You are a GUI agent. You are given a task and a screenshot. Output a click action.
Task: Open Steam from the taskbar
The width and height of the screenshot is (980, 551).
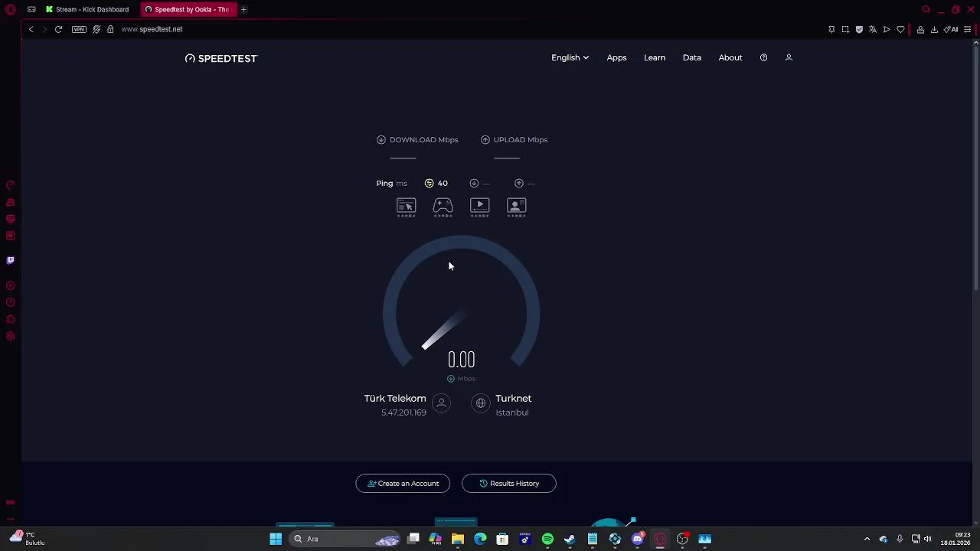click(x=570, y=539)
